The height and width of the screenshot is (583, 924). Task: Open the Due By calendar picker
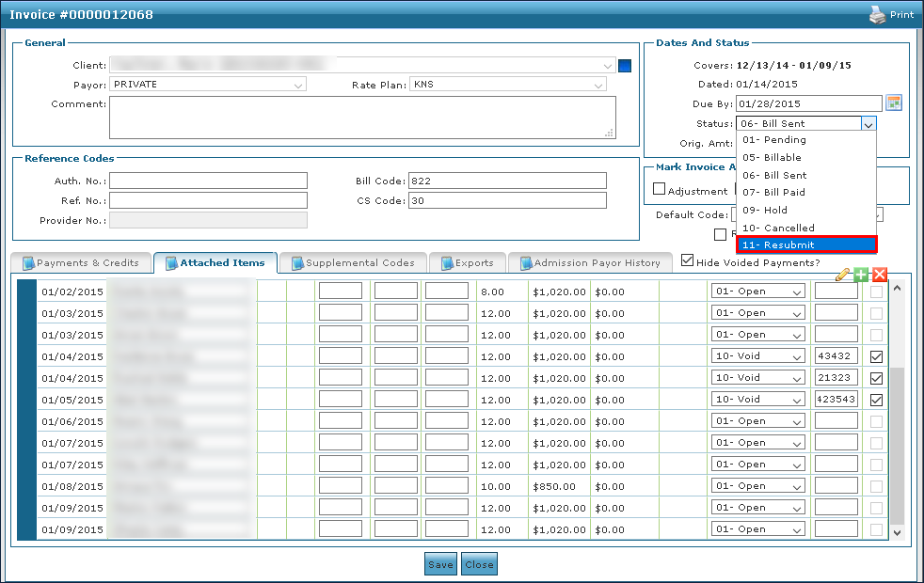pyautogui.click(x=895, y=102)
